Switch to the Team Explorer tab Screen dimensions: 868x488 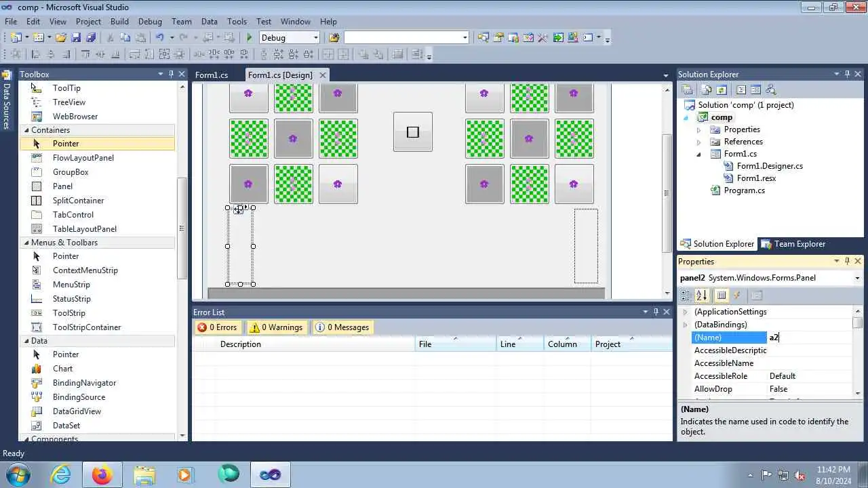tap(793, 244)
